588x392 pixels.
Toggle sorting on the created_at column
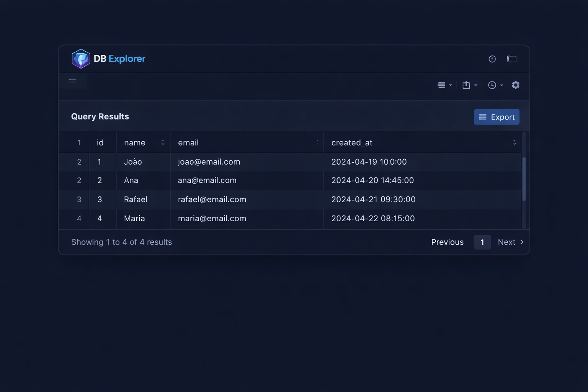click(x=514, y=142)
